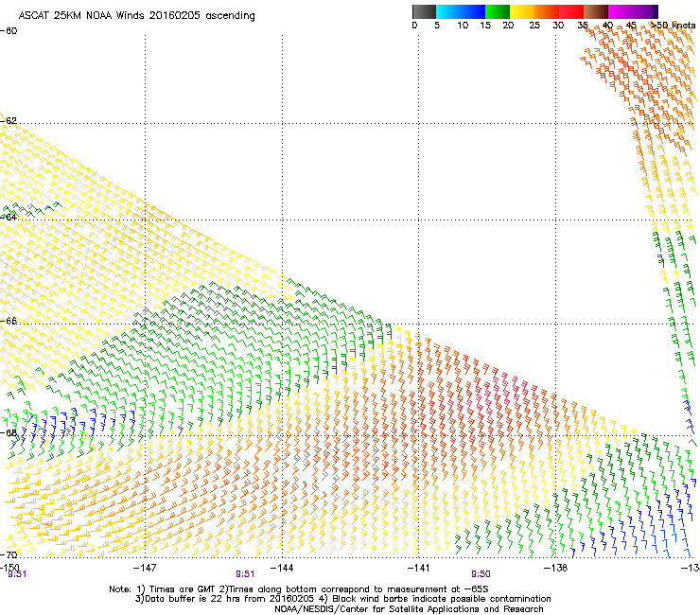Click the purple '9:51' time label beside -144
This screenshot has height=615, width=700.
pyautogui.click(x=245, y=574)
